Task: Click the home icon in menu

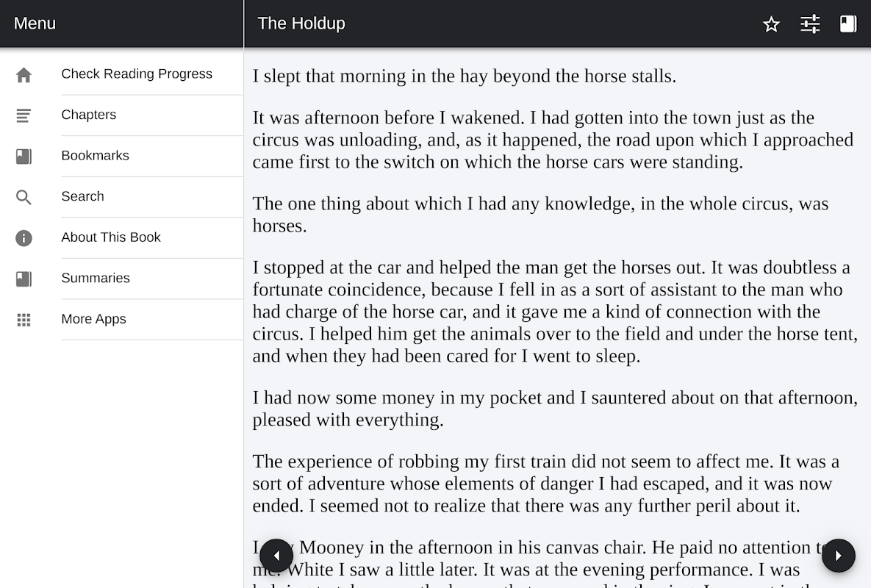Action: point(24,74)
